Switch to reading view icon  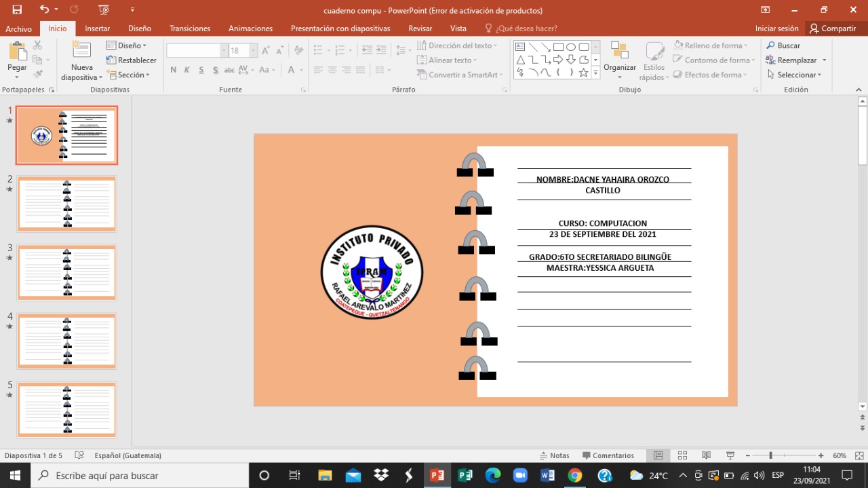click(706, 455)
